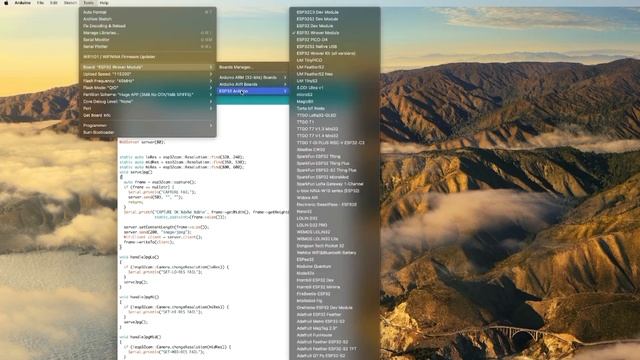Expand the Programmer submenu
This screenshot has width=640, height=360.
click(x=147, y=126)
